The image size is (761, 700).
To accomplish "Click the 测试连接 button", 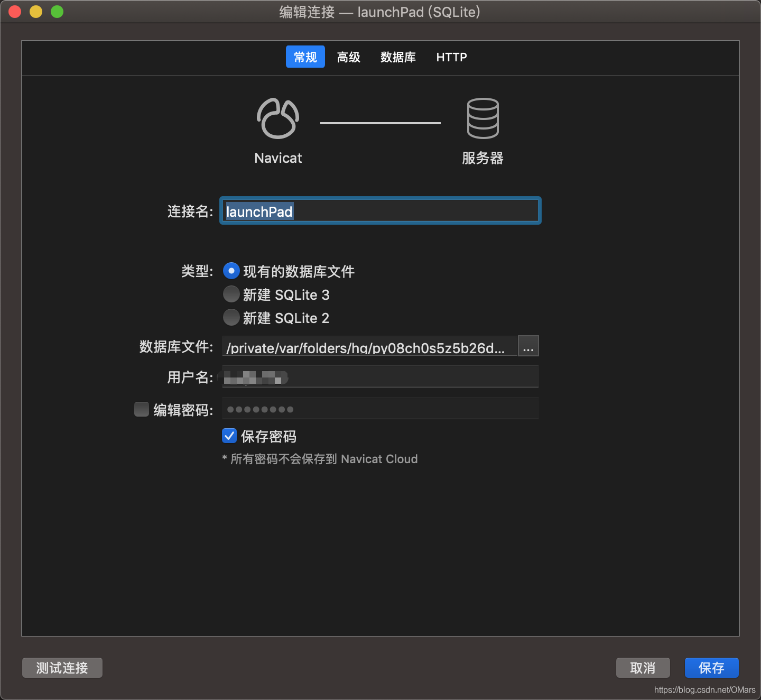I will point(62,668).
